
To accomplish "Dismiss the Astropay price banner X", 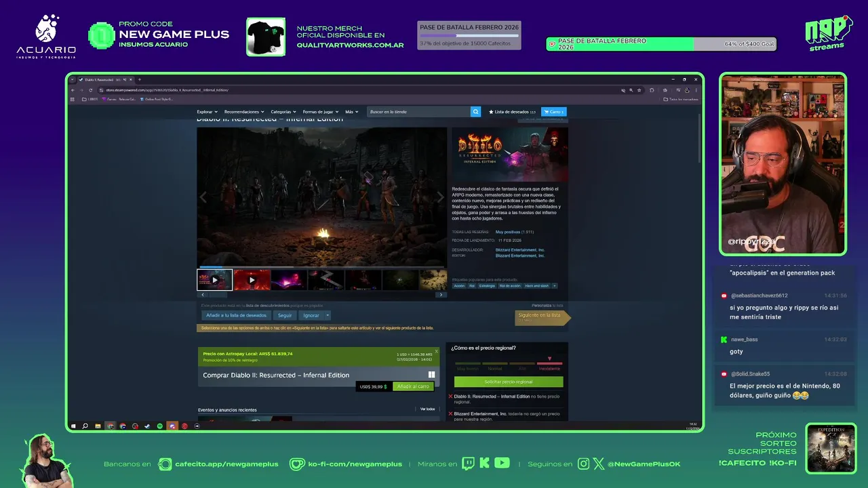I will pos(436,351).
